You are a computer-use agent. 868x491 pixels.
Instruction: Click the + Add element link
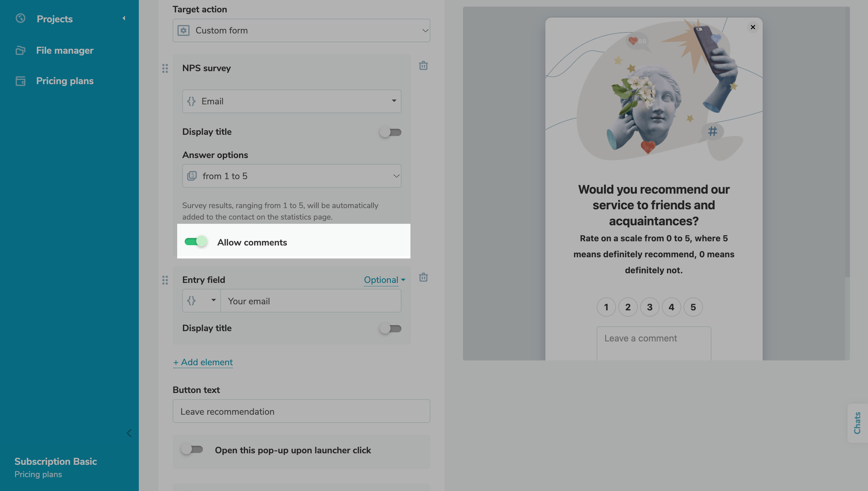203,362
